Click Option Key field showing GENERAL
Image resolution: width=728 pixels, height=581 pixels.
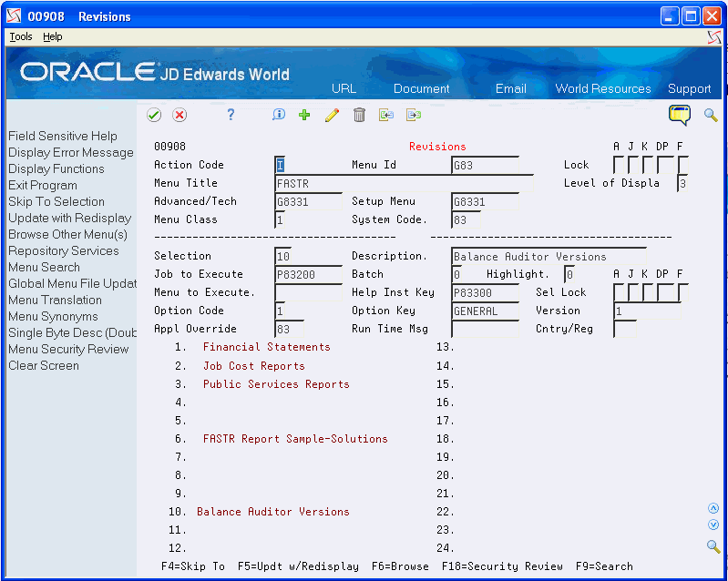click(485, 311)
